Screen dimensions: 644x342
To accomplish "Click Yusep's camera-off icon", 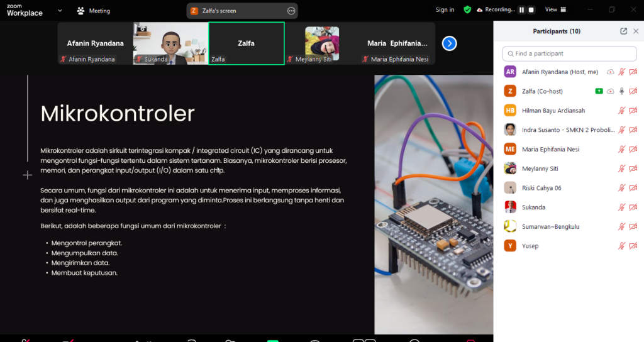I will [633, 246].
